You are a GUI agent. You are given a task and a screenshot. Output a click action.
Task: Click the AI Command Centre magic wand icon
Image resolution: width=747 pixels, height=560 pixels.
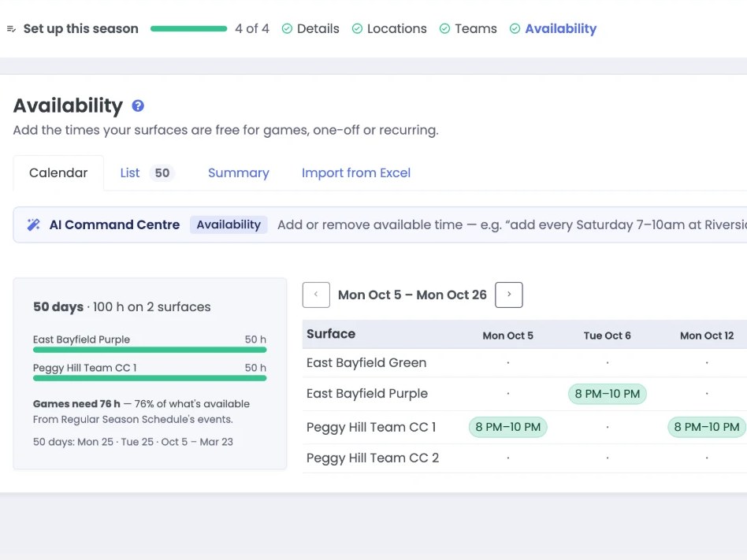tap(34, 224)
